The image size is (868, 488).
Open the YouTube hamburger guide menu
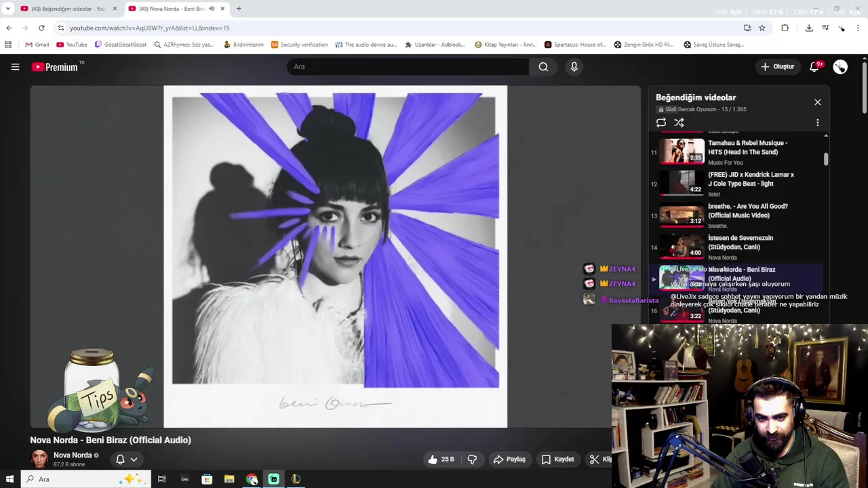(x=15, y=66)
